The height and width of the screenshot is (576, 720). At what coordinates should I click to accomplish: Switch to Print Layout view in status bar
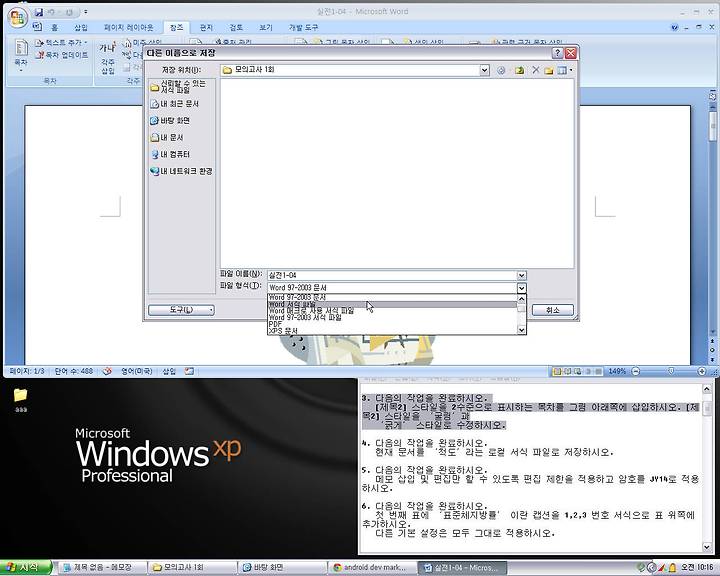[x=557, y=371]
